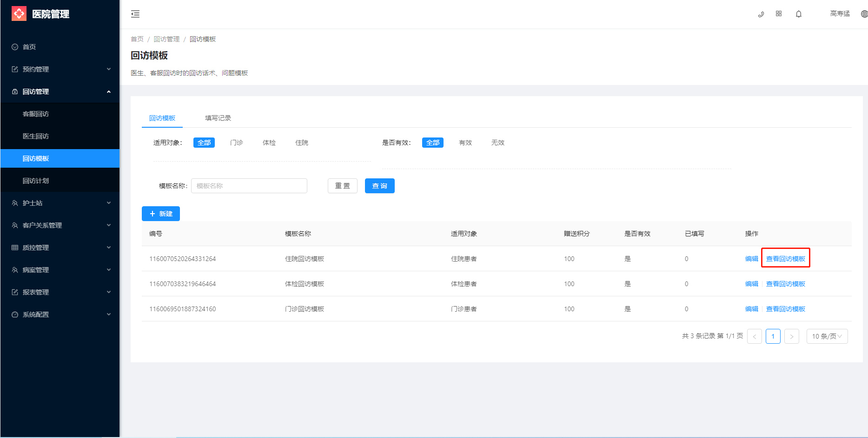868x438 pixels.
Task: Click template ID 1160069501887324160
Action: point(182,309)
